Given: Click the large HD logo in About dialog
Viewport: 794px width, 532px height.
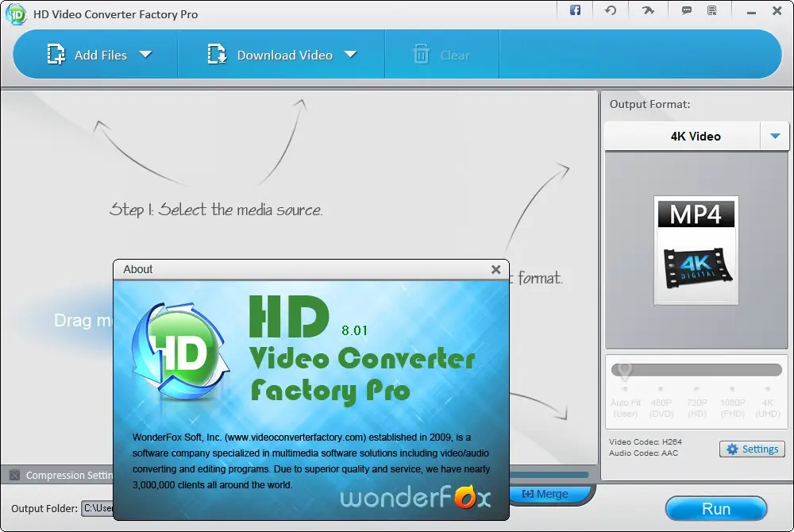Looking at the screenshot, I should coord(179,351).
